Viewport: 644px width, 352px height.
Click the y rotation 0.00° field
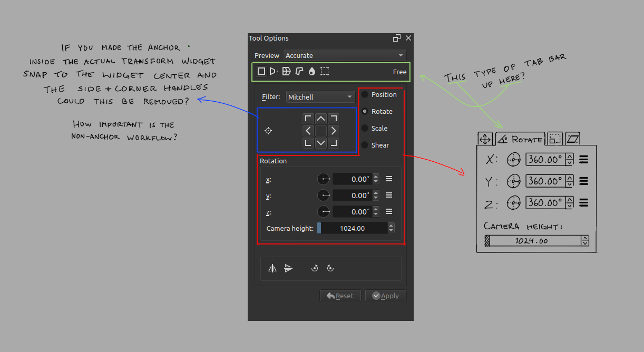pyautogui.click(x=353, y=195)
